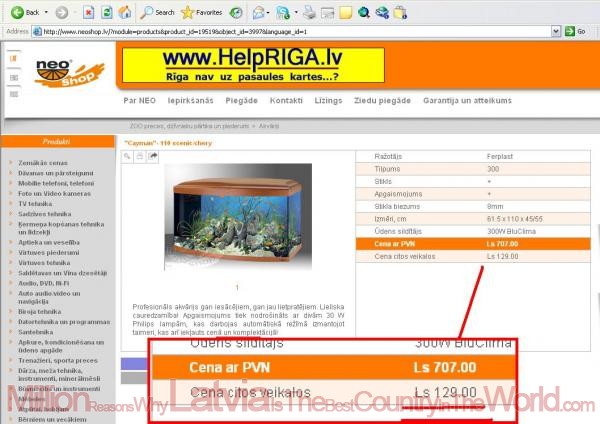Click the Print icon in browser toolbar
600x424 pixels.
310,12
